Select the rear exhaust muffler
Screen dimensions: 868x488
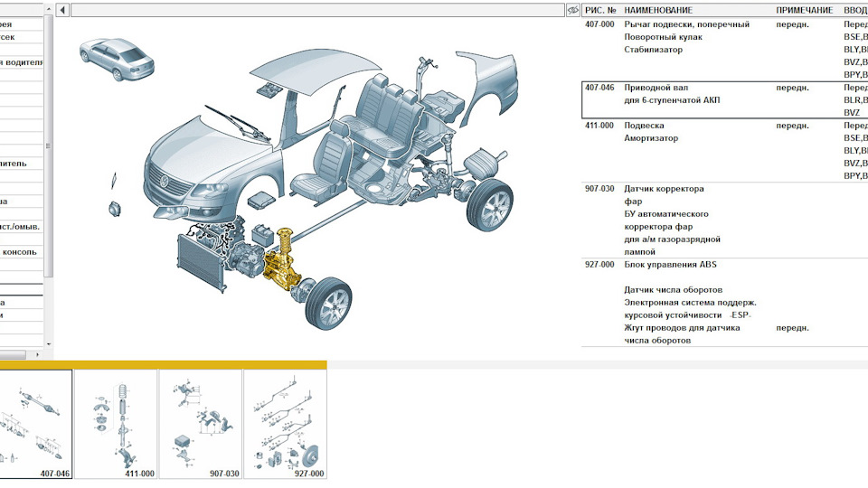(483, 163)
